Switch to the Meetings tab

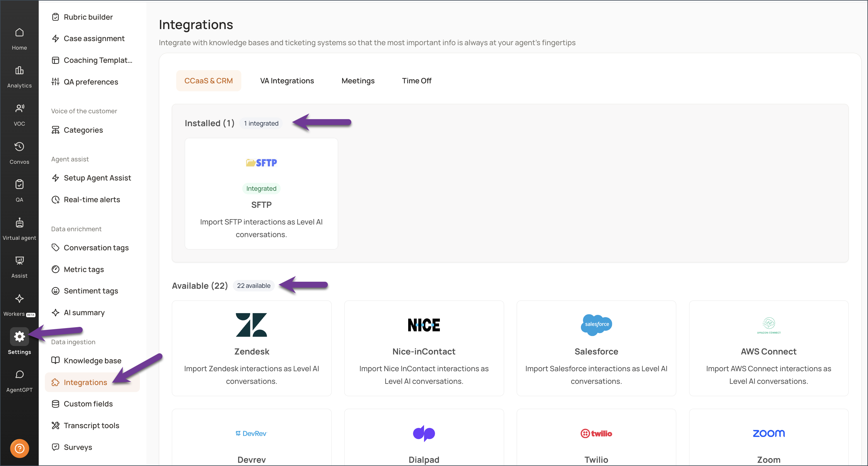pos(358,81)
